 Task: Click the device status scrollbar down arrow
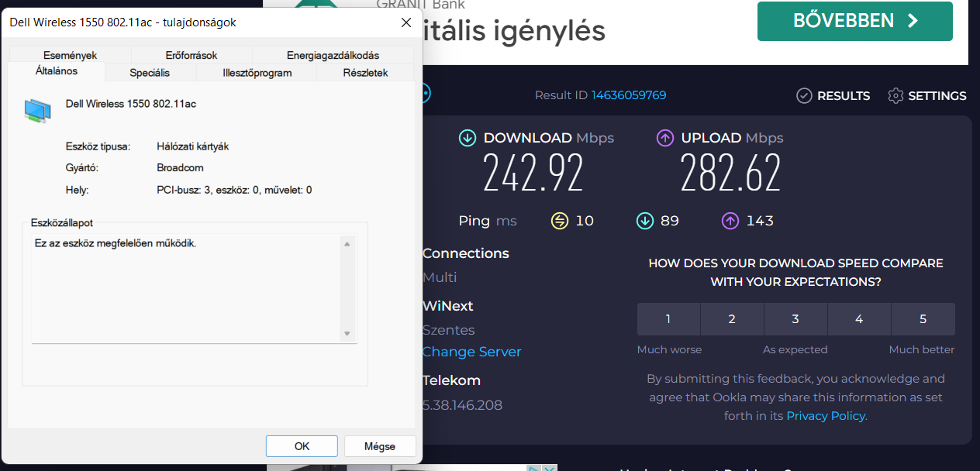pyautogui.click(x=347, y=334)
